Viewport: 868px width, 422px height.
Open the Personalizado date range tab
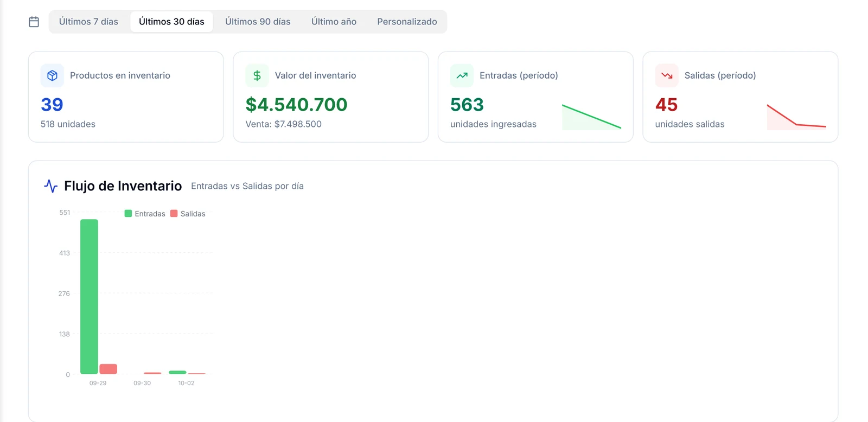tap(407, 22)
